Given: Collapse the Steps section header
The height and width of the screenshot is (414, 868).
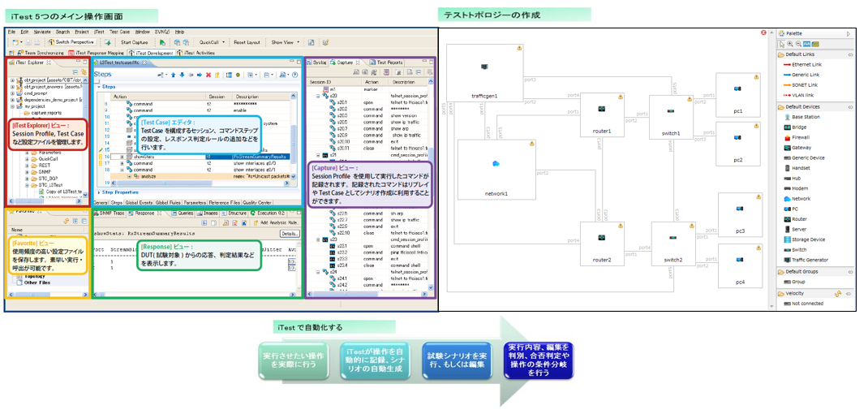Looking at the screenshot, I should click(x=99, y=87).
